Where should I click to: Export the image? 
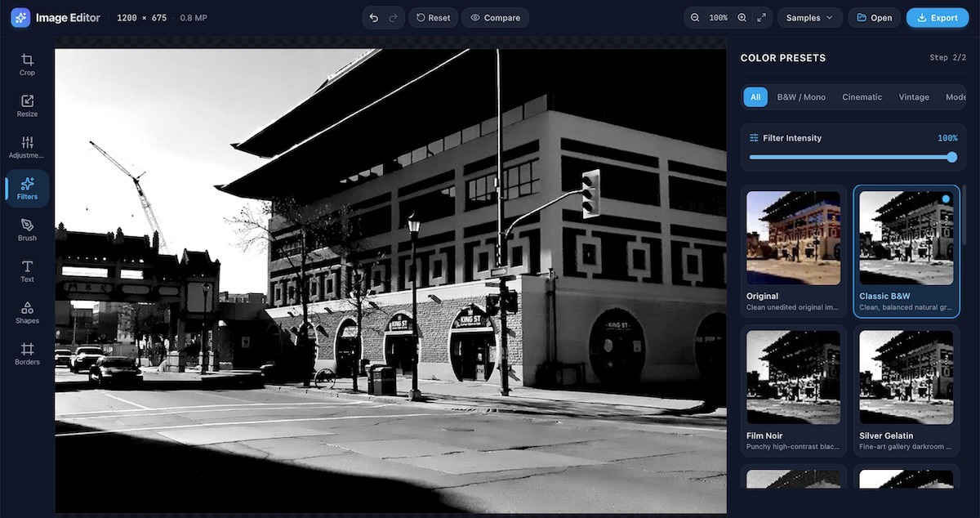(x=937, y=18)
